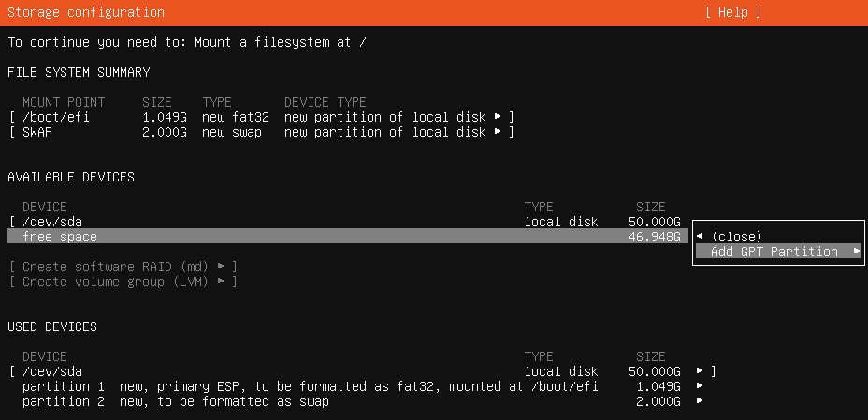The height and width of the screenshot is (420, 868).
Task: Click the arrow beside Create software RAID
Action: 222,267
